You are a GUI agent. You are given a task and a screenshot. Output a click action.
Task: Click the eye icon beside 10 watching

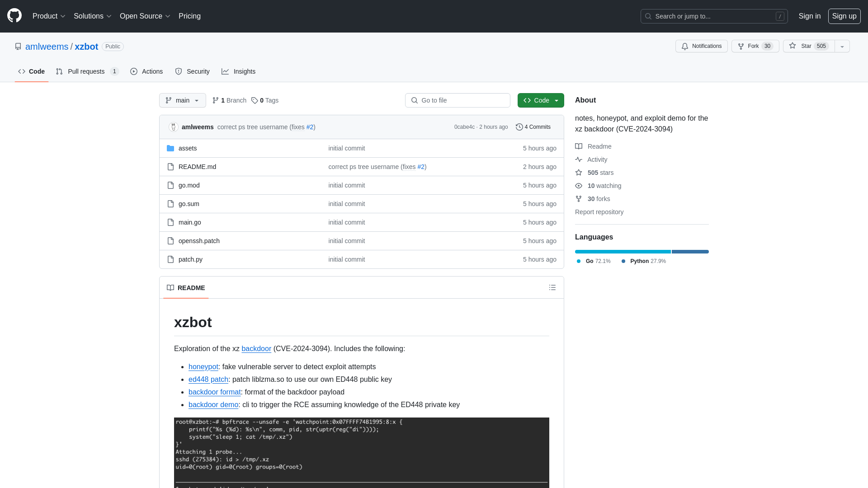tap(579, 186)
